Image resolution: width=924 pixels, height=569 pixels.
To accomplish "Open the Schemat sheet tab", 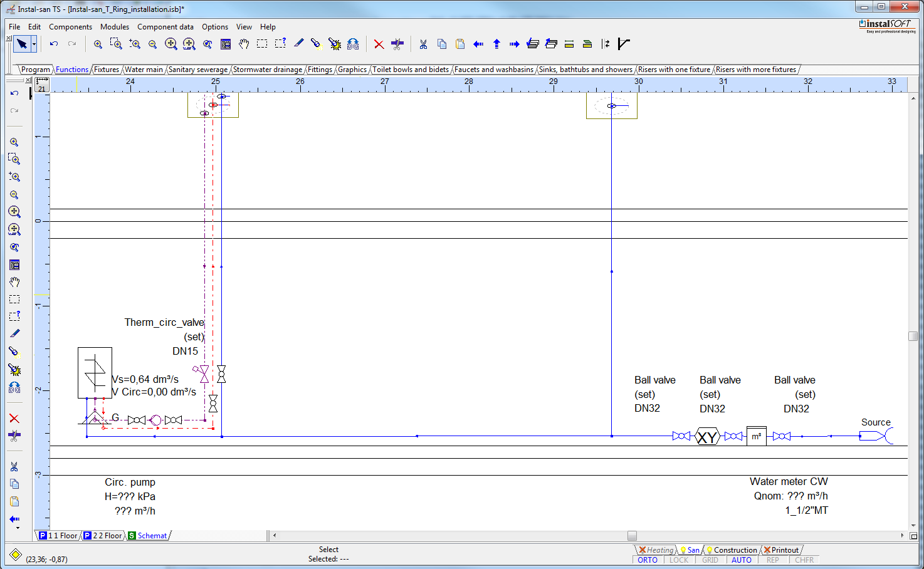I will click(148, 536).
